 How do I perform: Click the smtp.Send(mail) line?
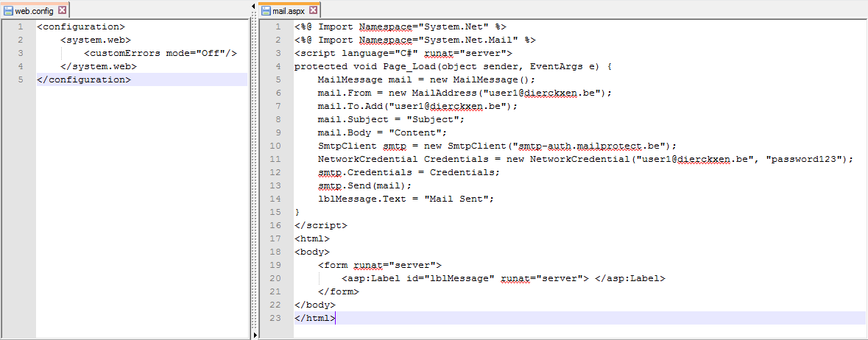[365, 186]
